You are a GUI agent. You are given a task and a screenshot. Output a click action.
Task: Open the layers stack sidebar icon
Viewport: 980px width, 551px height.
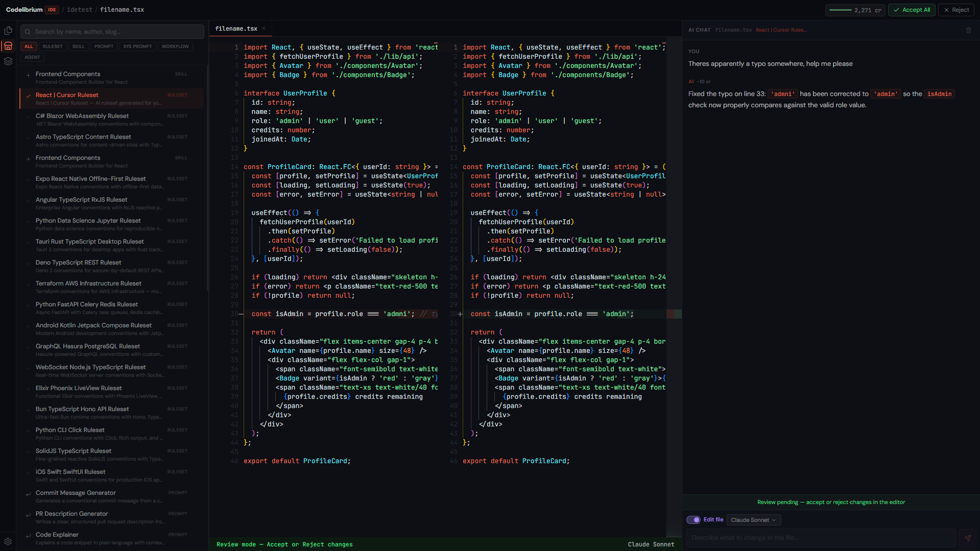pyautogui.click(x=8, y=61)
